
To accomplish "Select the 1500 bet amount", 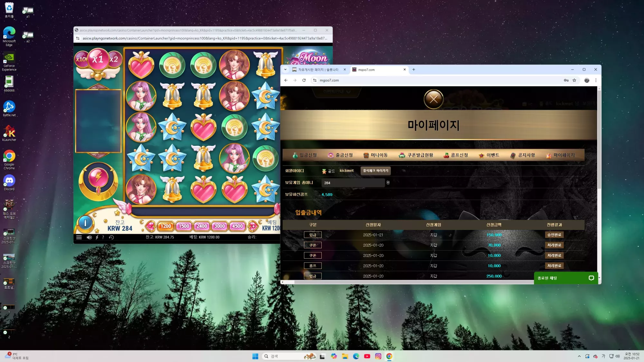I will coord(184,226).
